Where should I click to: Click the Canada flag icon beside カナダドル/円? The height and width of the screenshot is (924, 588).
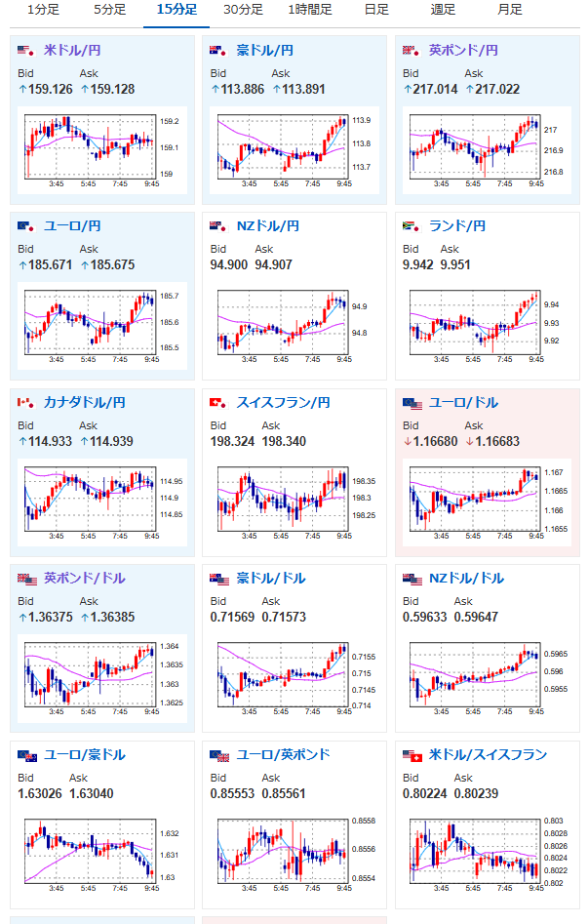click(26, 403)
